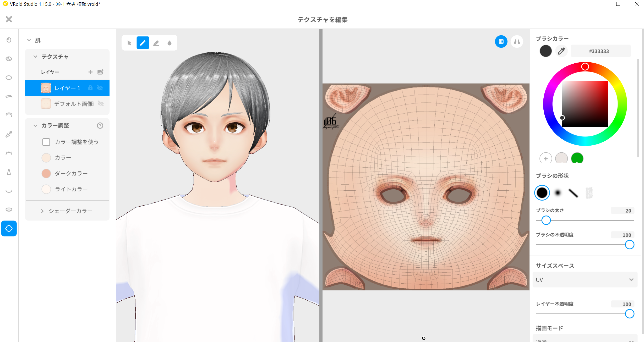Select the fill bucket tool
This screenshot has width=644, height=342.
[x=170, y=43]
